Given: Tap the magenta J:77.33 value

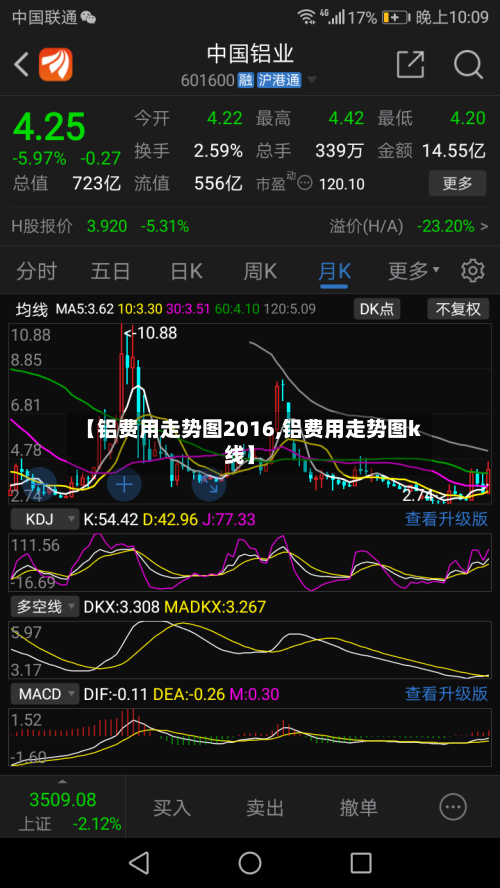Looking at the screenshot, I should click(230, 519).
